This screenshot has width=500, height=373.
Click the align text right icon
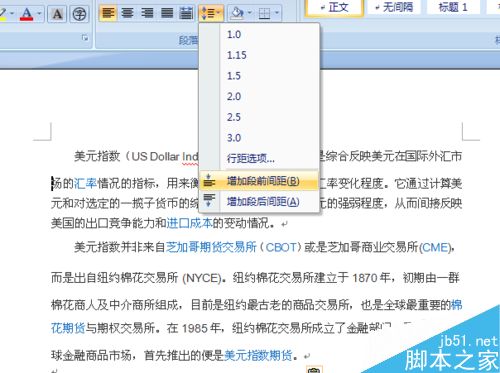[x=147, y=13]
